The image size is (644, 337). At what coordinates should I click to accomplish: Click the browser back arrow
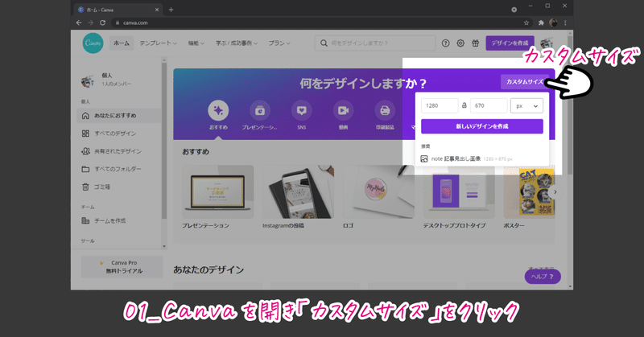[79, 23]
